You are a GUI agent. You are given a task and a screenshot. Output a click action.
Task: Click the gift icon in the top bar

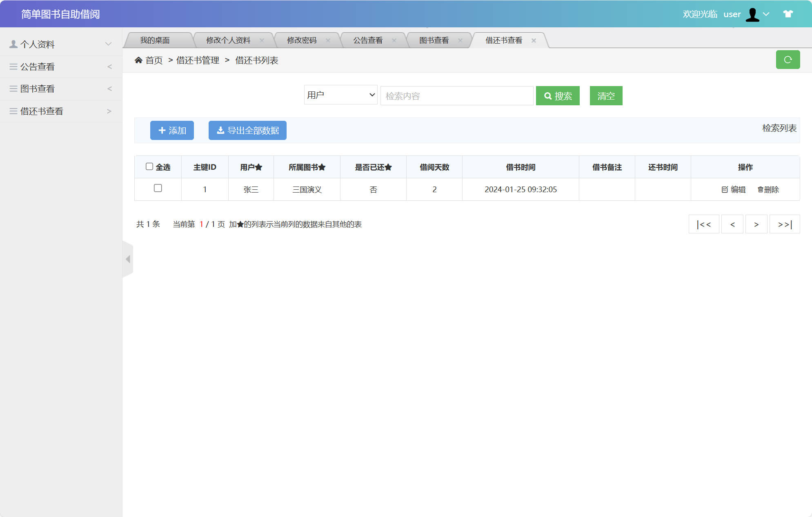point(788,14)
